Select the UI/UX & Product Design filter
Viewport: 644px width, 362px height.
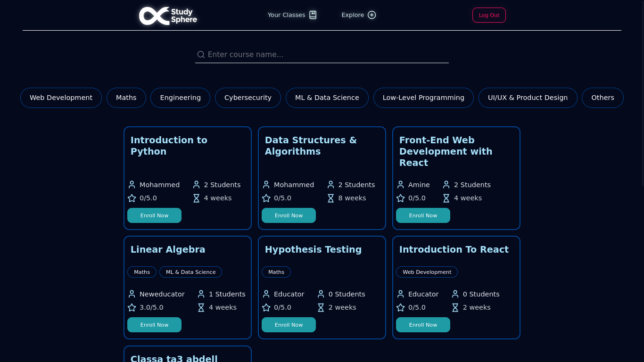click(x=528, y=98)
